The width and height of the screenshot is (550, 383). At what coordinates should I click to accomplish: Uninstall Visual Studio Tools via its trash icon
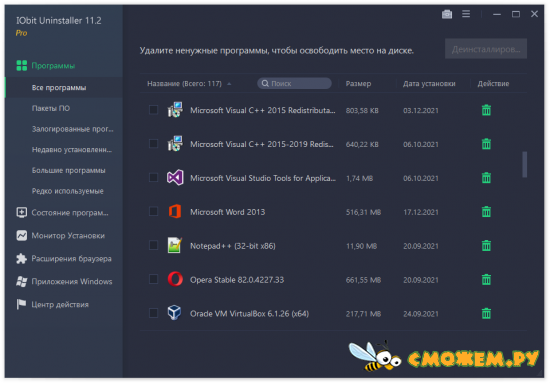pos(486,178)
